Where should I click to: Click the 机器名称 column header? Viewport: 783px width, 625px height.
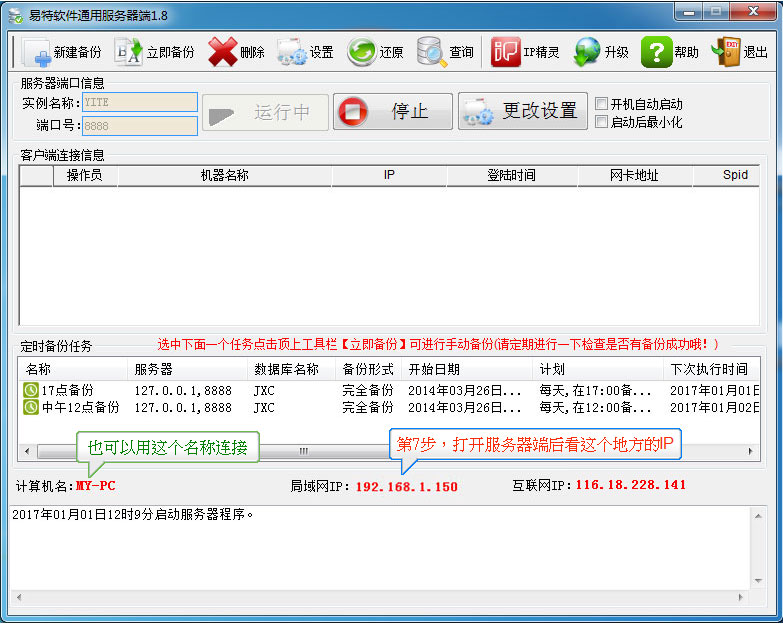tap(224, 175)
